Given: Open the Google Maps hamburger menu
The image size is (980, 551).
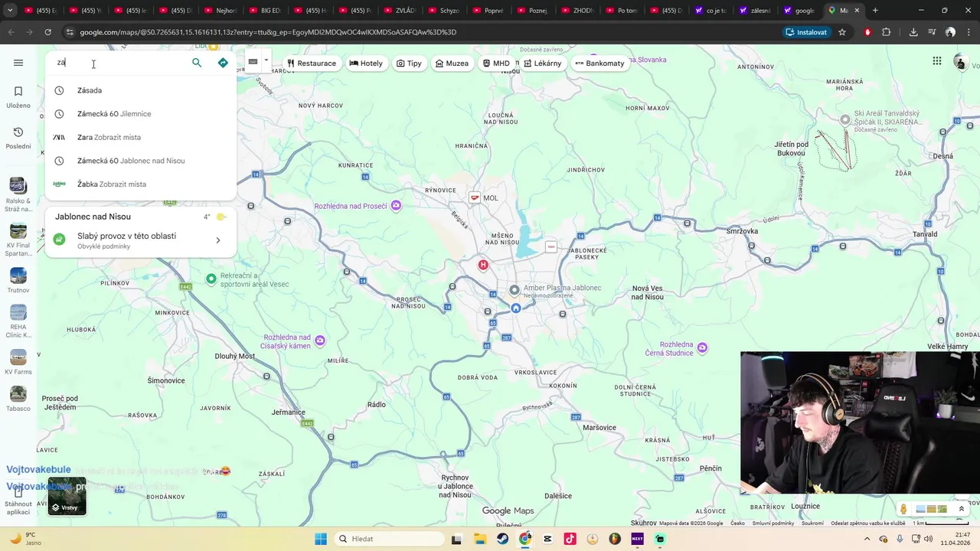Looking at the screenshot, I should [18, 63].
